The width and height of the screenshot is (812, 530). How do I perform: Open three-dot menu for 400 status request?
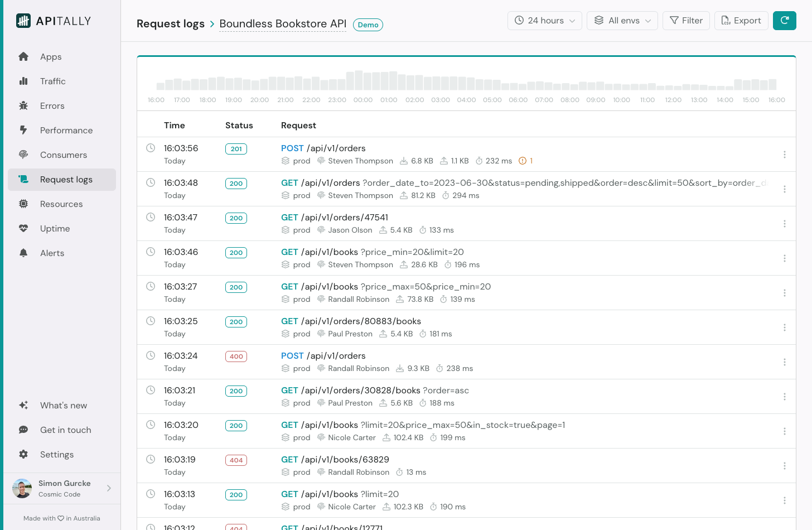click(x=784, y=362)
